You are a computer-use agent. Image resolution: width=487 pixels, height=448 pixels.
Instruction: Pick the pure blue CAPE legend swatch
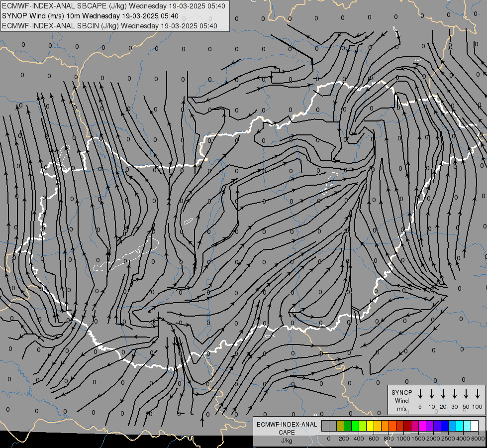[445, 426]
